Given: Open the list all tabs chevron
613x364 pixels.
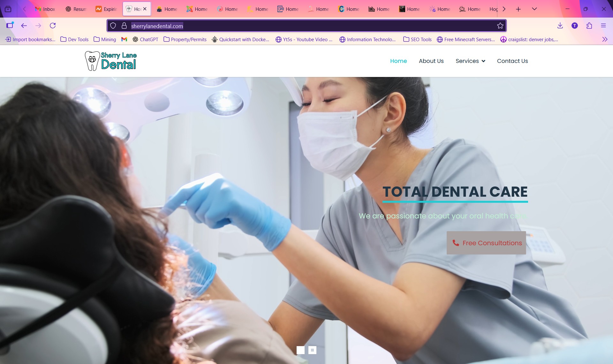Looking at the screenshot, I should point(534,9).
